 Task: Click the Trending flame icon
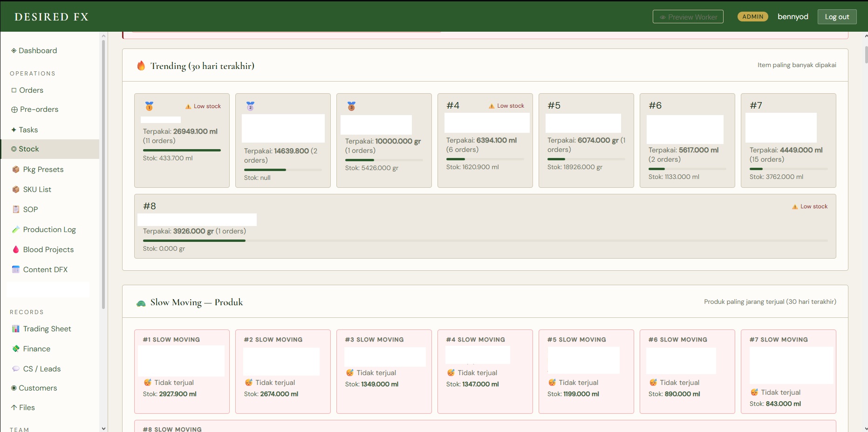(141, 66)
